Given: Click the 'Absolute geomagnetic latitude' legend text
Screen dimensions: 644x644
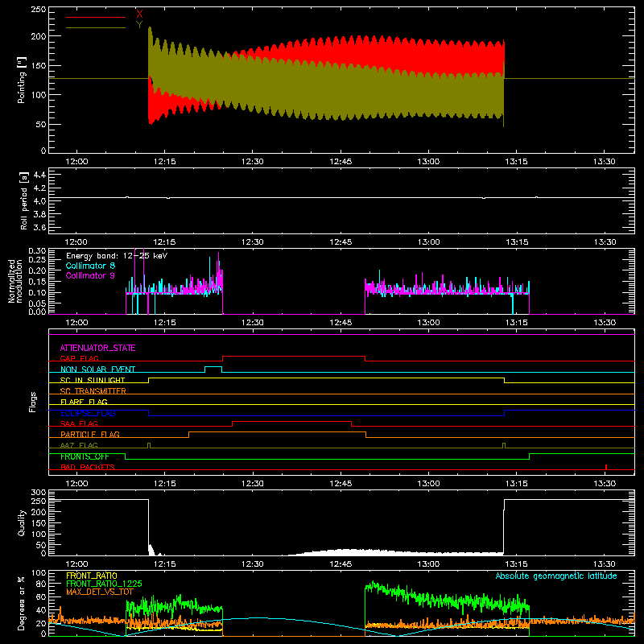Looking at the screenshot, I should pos(556,576).
